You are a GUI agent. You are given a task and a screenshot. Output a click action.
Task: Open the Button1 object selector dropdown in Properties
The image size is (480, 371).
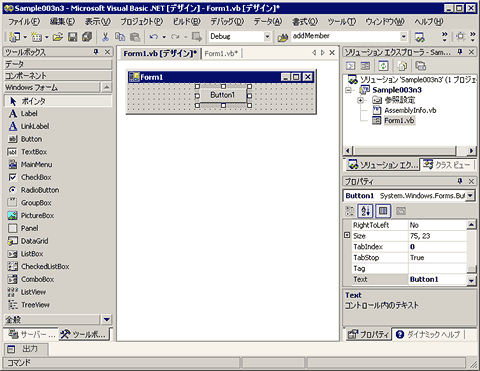[x=470, y=196]
